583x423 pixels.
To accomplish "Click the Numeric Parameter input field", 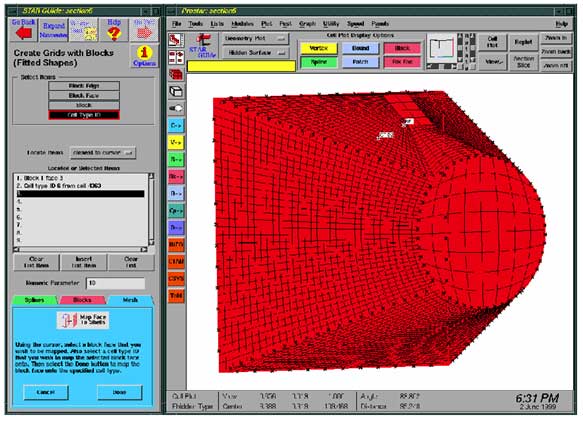I will (x=115, y=283).
